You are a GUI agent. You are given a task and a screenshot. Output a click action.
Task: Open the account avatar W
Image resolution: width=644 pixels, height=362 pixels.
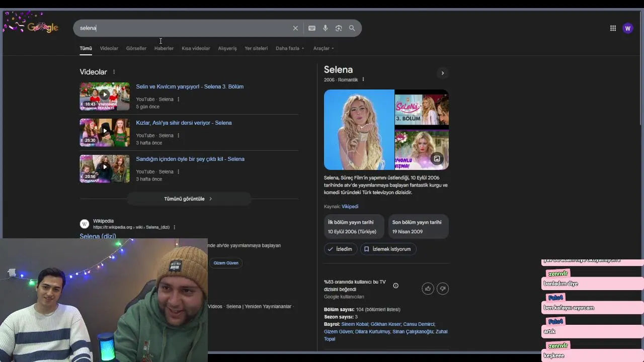pos(627,28)
